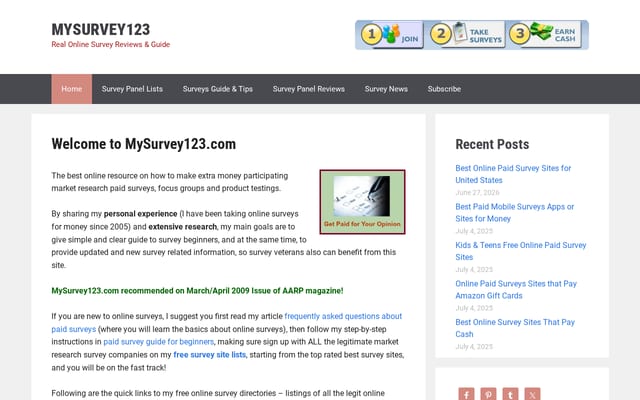Viewport: 640px width, 400px height.
Task: Click the step 1 Join banner graphic
Action: click(x=392, y=35)
